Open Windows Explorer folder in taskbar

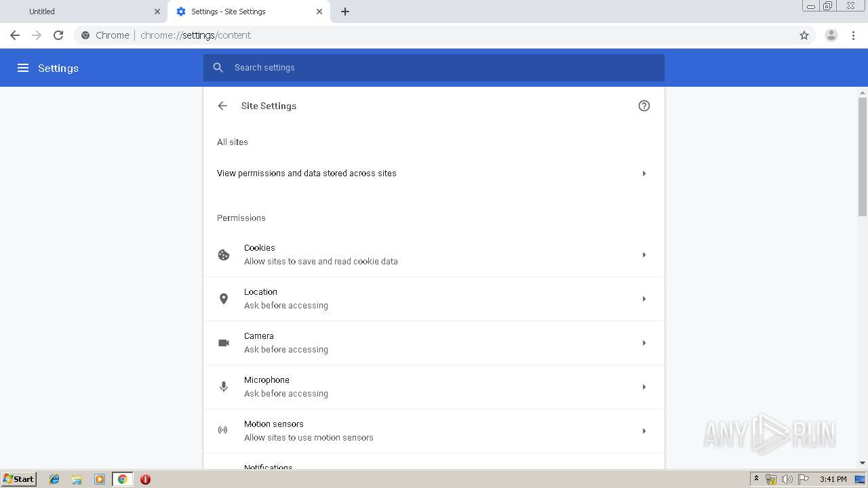coord(77,479)
